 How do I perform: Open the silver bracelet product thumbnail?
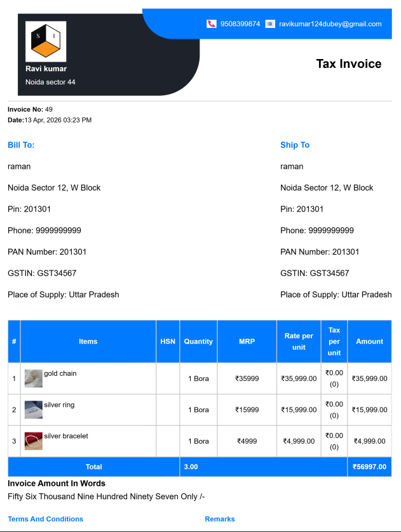34,441
